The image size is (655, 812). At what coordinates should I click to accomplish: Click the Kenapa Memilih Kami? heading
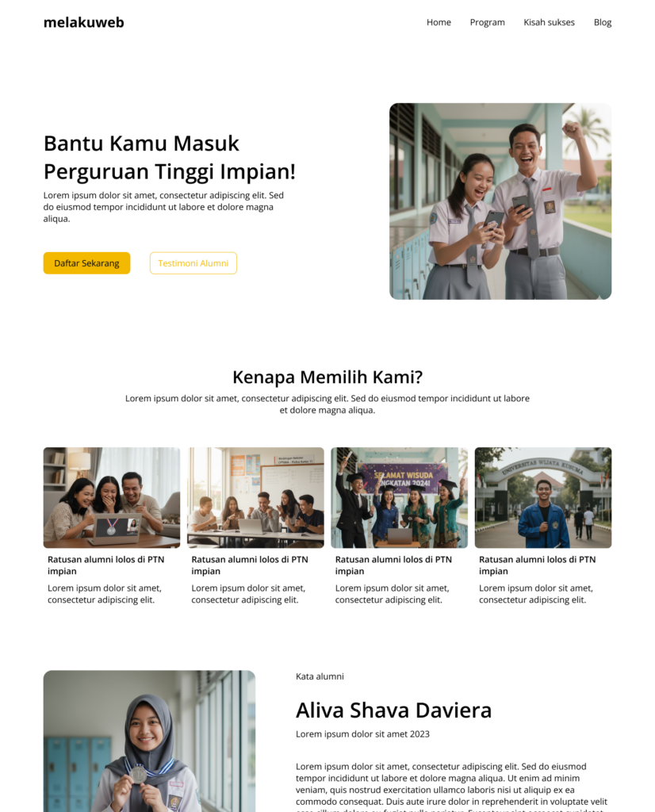tap(327, 377)
